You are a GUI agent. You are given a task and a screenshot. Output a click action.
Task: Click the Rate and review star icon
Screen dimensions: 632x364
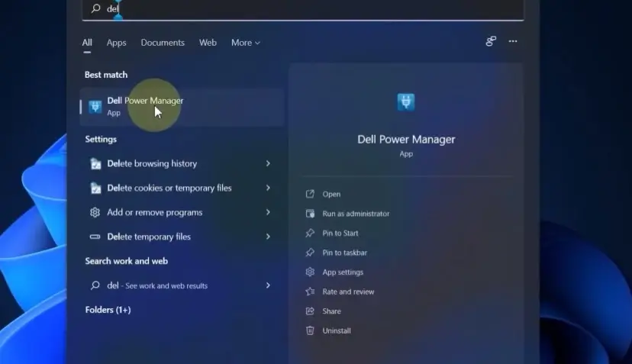coord(310,292)
